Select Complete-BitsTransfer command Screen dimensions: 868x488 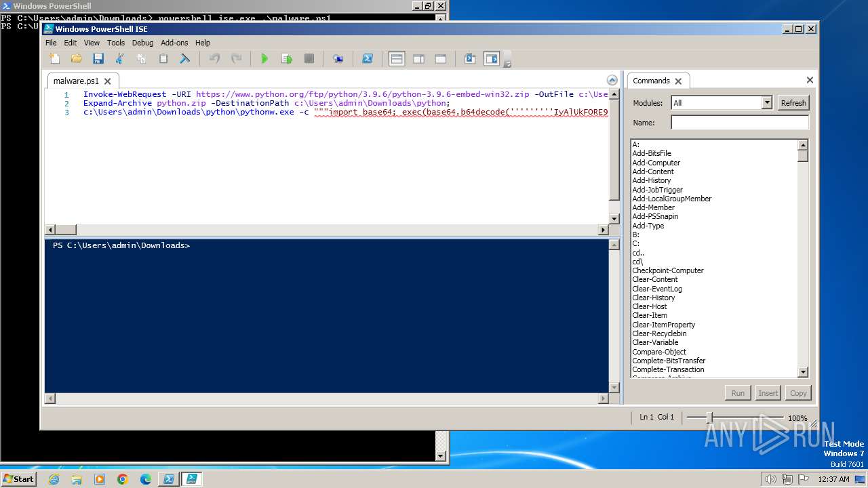(669, 361)
